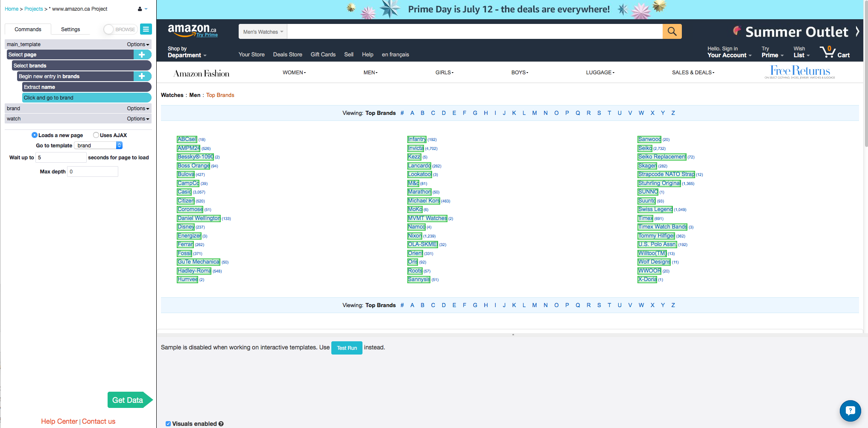Image resolution: width=868 pixels, height=428 pixels.
Task: Expand the LUGGAGE fashion menu
Action: pos(600,73)
